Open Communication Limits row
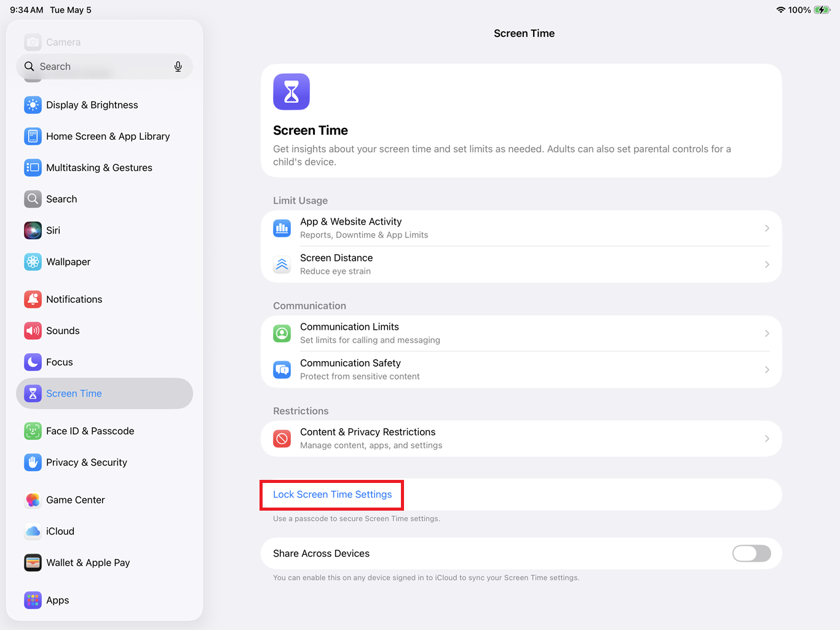The height and width of the screenshot is (630, 840). coord(521,333)
